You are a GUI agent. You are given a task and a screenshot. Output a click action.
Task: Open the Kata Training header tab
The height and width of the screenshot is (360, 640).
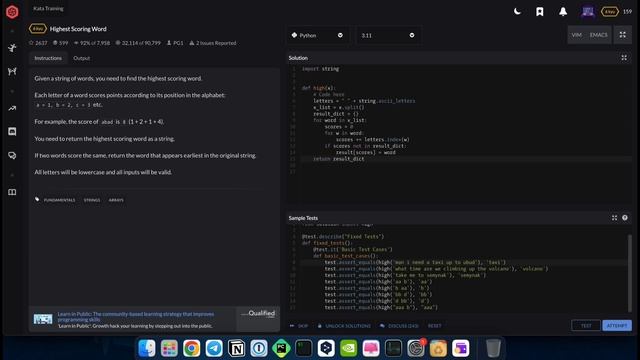[48, 9]
